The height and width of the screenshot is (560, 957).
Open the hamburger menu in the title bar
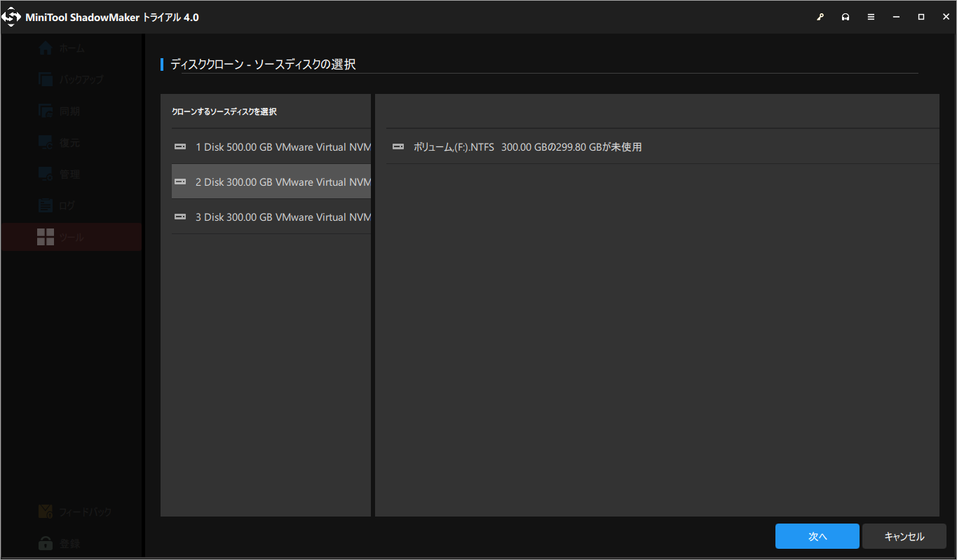pyautogui.click(x=871, y=16)
